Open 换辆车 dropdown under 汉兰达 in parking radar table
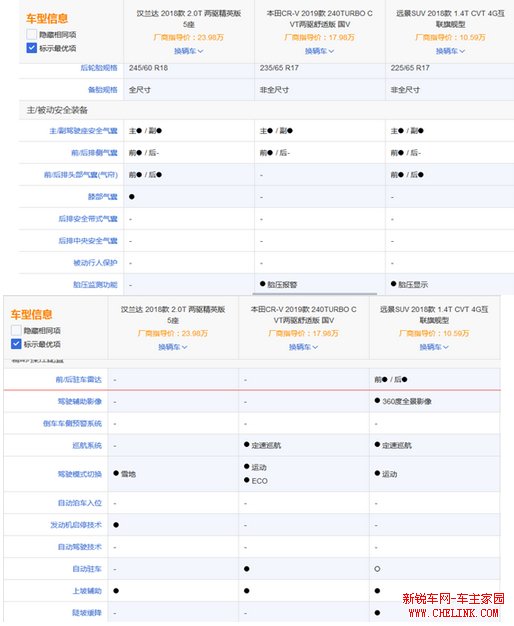 point(173,347)
